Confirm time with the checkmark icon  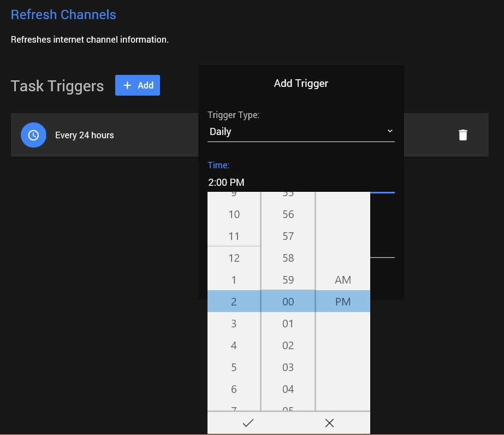[x=248, y=422]
